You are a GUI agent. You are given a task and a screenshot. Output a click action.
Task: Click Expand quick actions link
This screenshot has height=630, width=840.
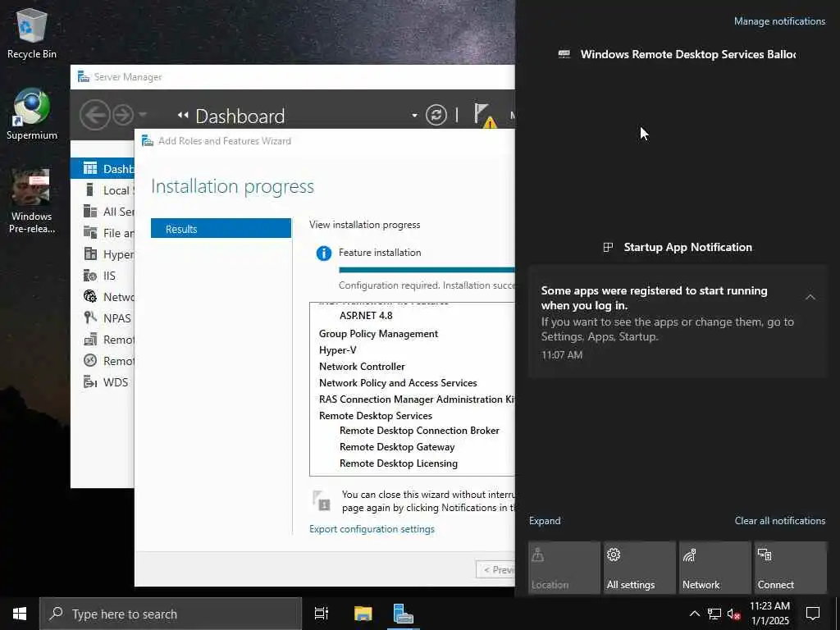(x=545, y=521)
